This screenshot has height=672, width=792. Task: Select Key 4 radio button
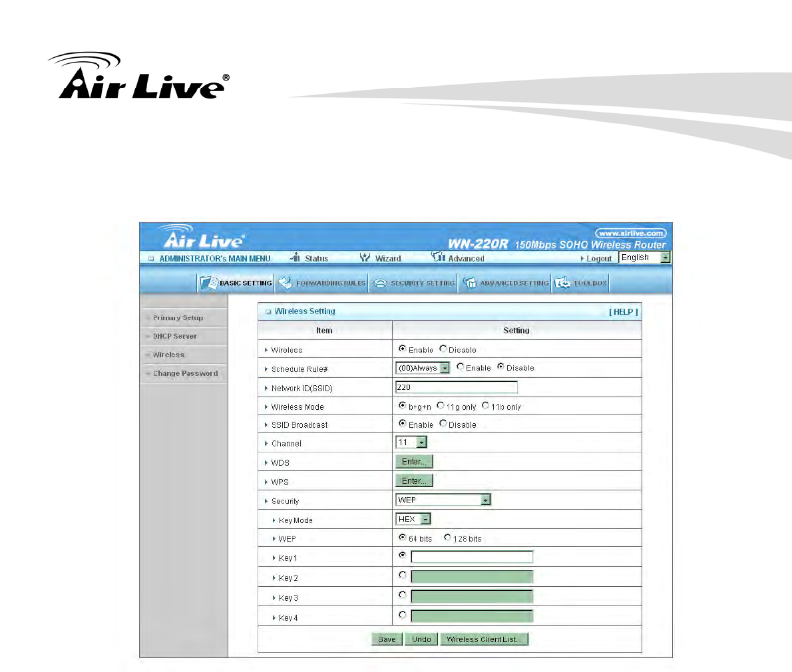click(403, 615)
